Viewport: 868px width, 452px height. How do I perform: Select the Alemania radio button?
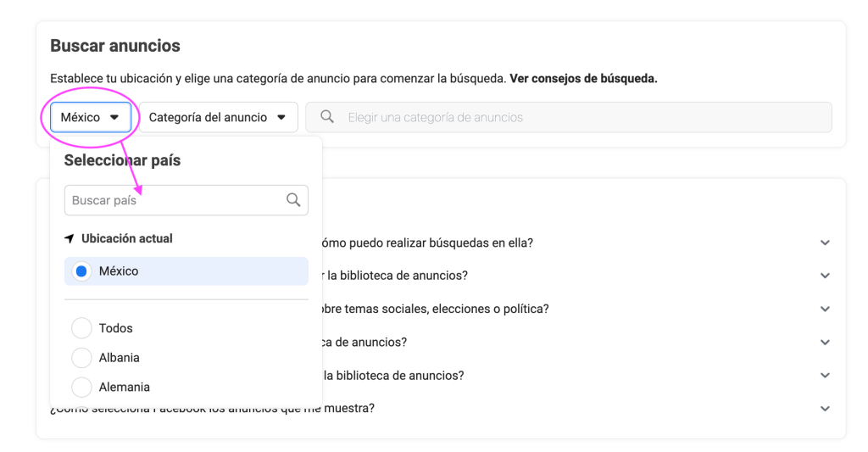point(81,387)
